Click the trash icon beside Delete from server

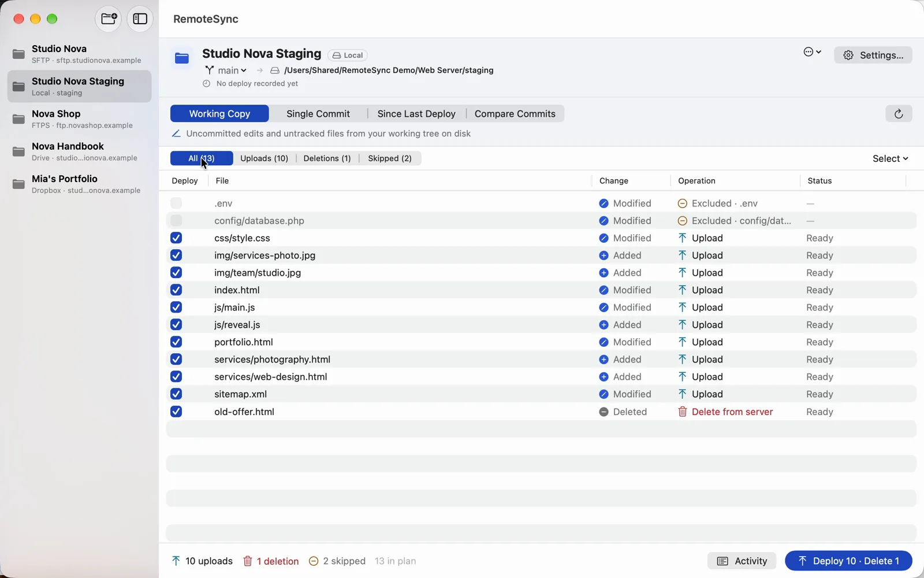683,412
